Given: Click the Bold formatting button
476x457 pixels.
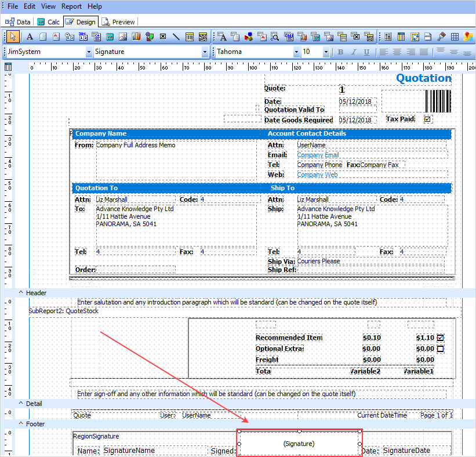Looking at the screenshot, I should tap(340, 52).
